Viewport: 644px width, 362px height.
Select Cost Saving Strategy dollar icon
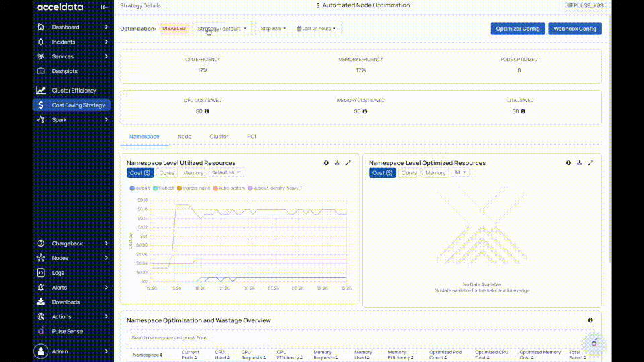(41, 105)
